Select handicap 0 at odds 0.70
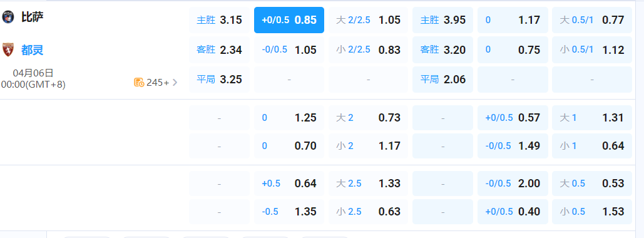644x238 pixels. pyautogui.click(x=289, y=145)
